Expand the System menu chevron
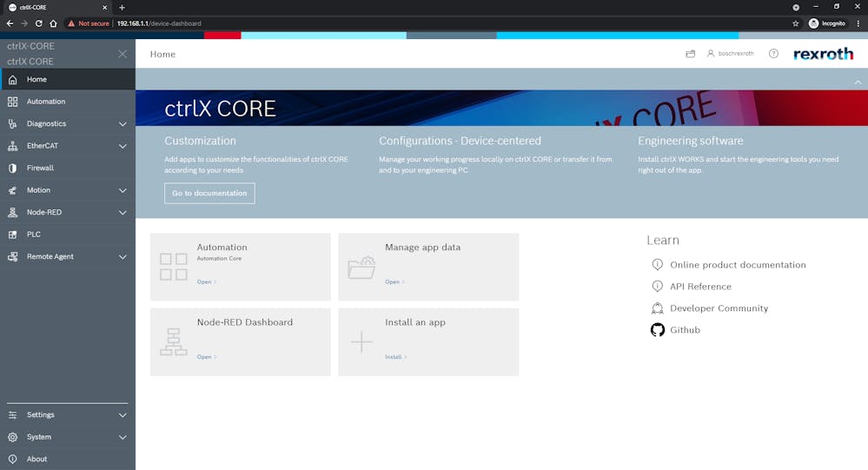Image resolution: width=868 pixels, height=470 pixels. (123, 437)
